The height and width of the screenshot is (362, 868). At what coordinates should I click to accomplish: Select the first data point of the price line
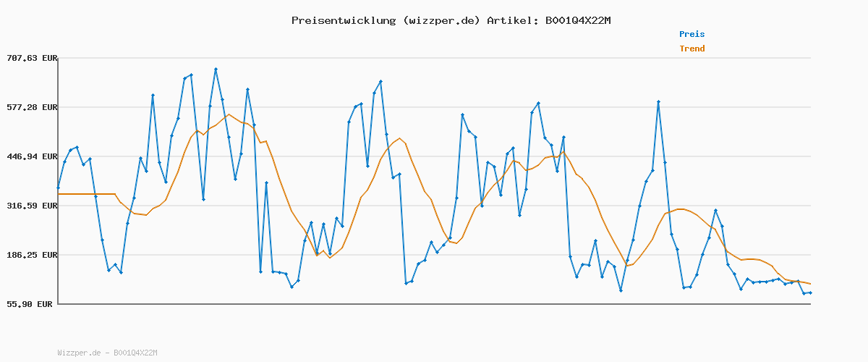[59, 188]
